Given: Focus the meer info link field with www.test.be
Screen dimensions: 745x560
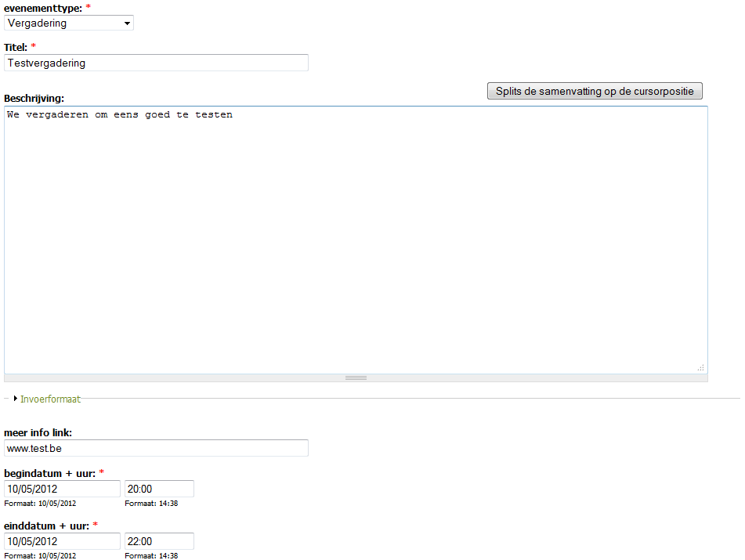Looking at the screenshot, I should click(156, 448).
